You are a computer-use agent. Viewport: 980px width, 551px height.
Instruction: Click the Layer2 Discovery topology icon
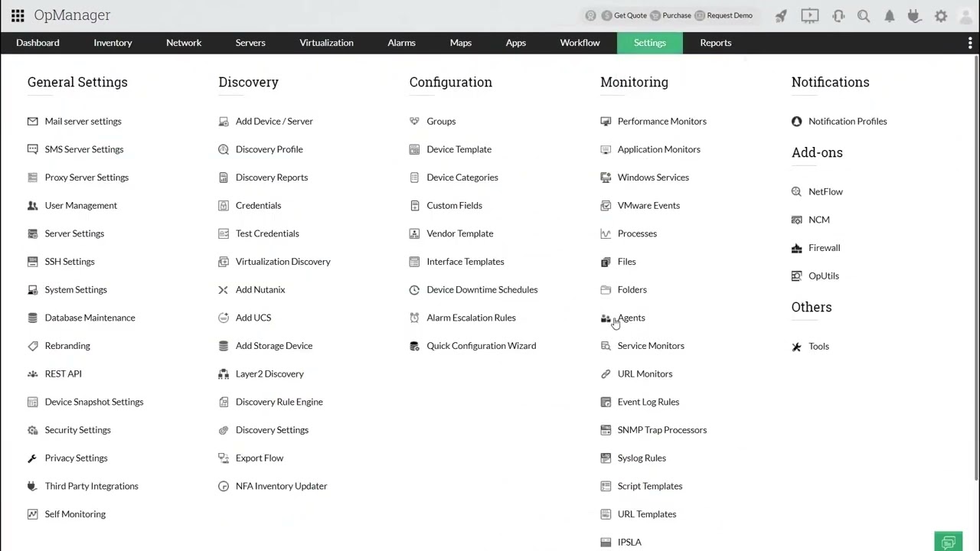223,373
